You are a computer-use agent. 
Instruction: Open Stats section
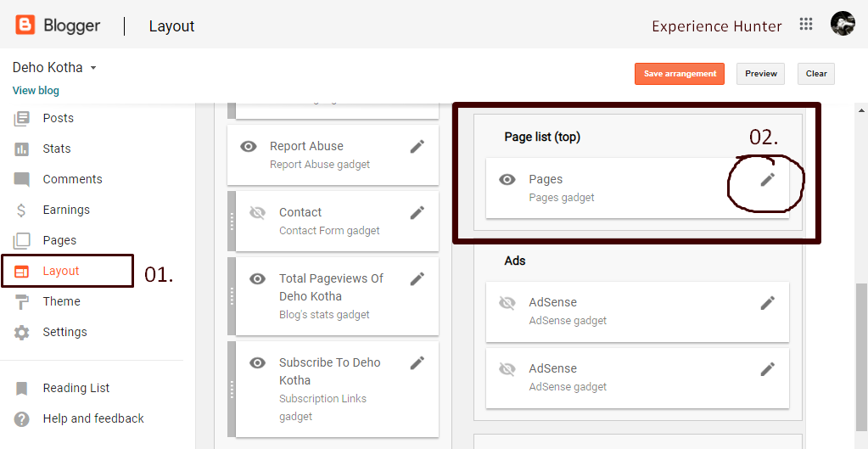pyautogui.click(x=57, y=149)
